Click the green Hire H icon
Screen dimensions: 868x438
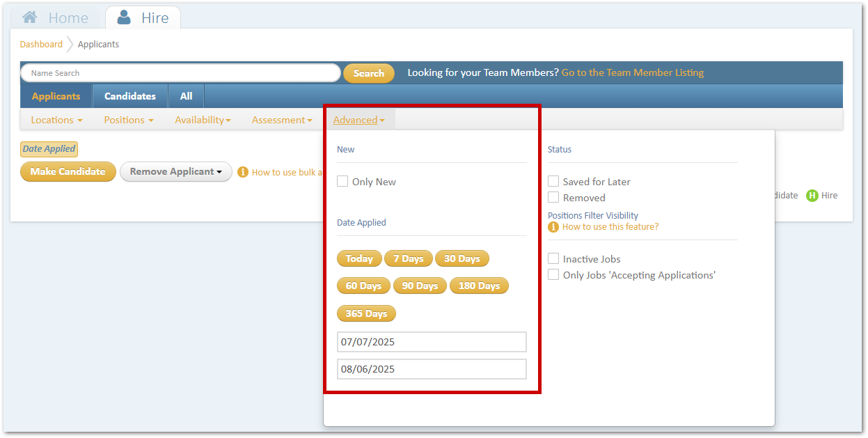pos(812,196)
